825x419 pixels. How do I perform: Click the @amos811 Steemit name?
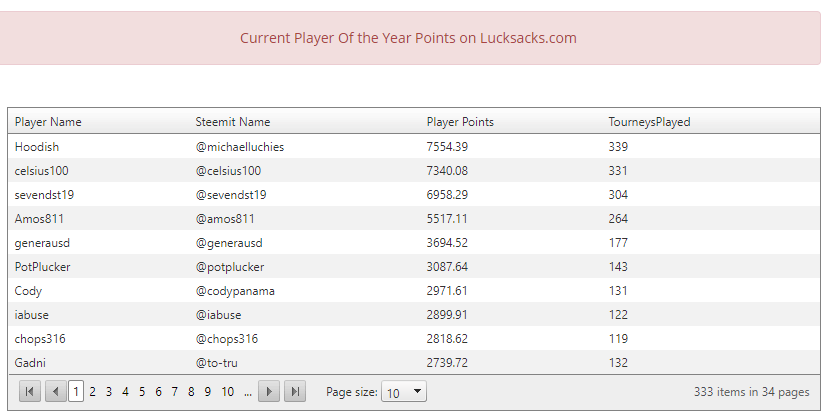pyautogui.click(x=225, y=219)
